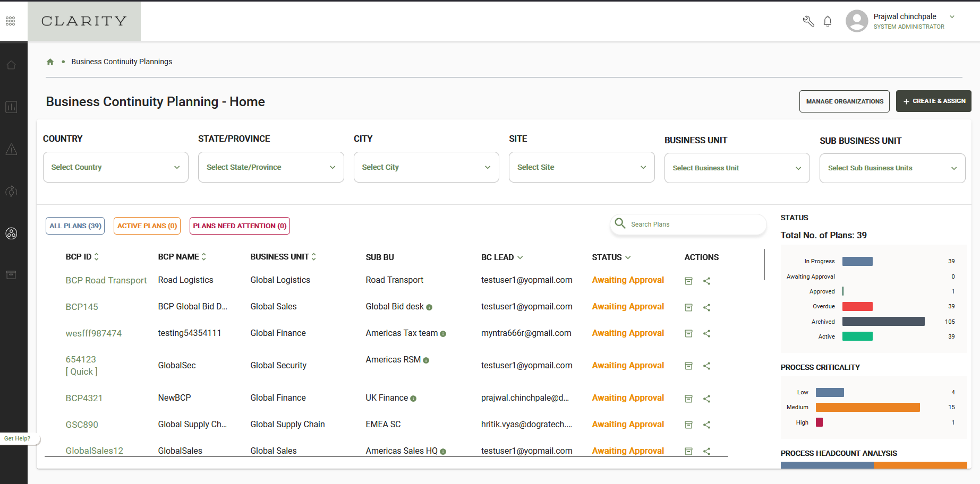Archive the BCP Road Transport plan
Screen dimensions: 980x484
click(x=688, y=281)
